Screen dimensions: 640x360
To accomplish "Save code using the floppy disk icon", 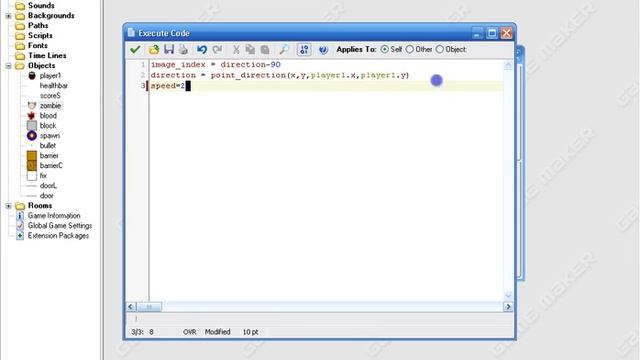I will (169, 49).
